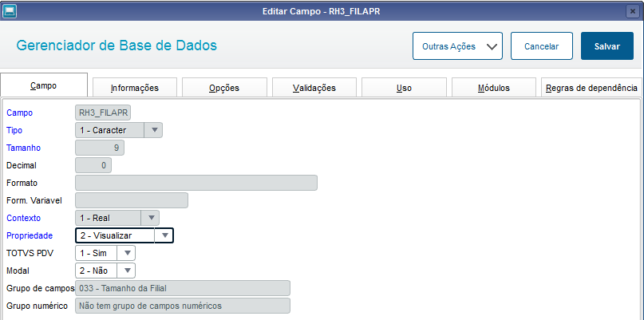Click the Tamanho field showing 9
The image size is (644, 320).
pyautogui.click(x=100, y=148)
